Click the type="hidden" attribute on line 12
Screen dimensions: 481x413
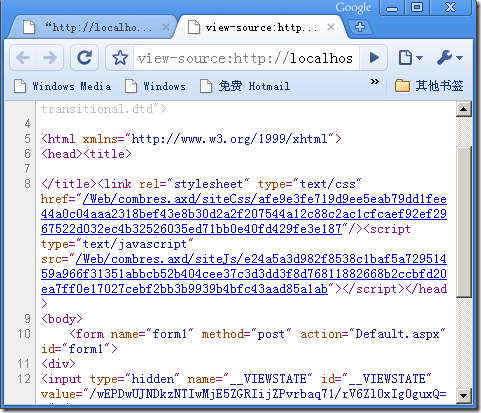point(134,379)
